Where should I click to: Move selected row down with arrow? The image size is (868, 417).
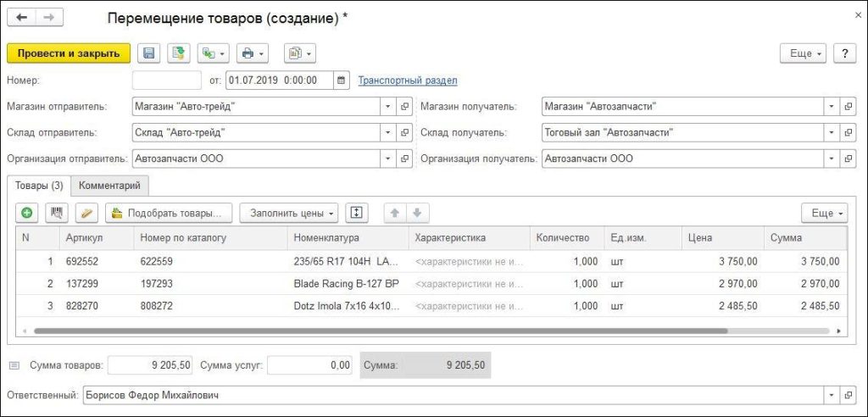click(416, 213)
